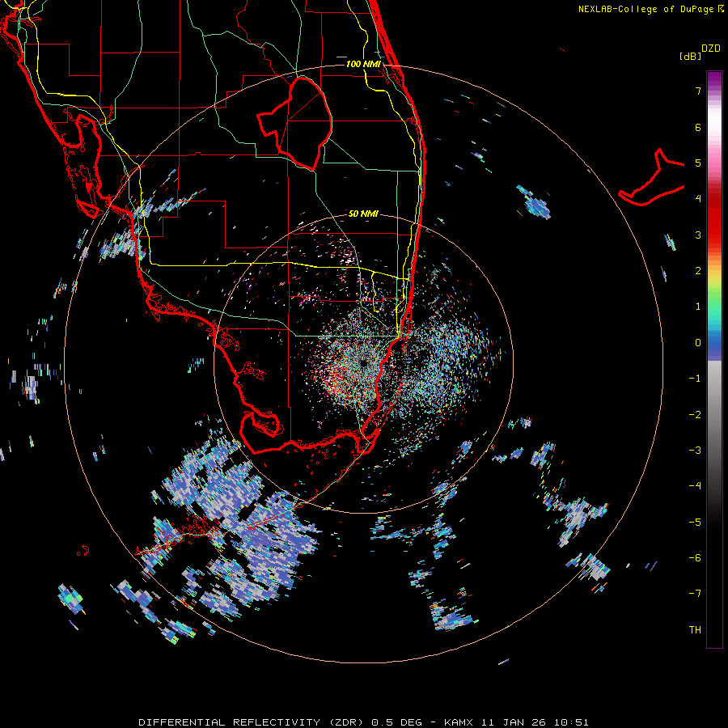Click the -1 value on the color scale

pos(695,379)
